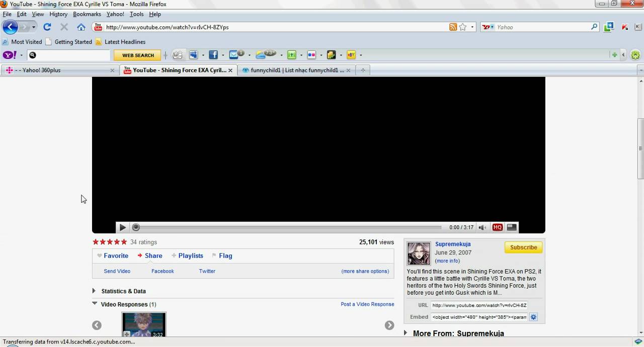Open the Most Visited bookmarks folder
Viewport: 644px width, 347px height.
click(x=23, y=42)
